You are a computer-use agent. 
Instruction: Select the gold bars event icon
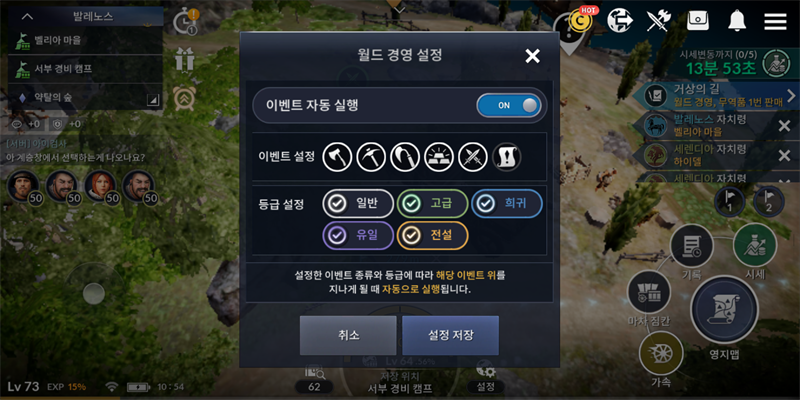click(439, 157)
